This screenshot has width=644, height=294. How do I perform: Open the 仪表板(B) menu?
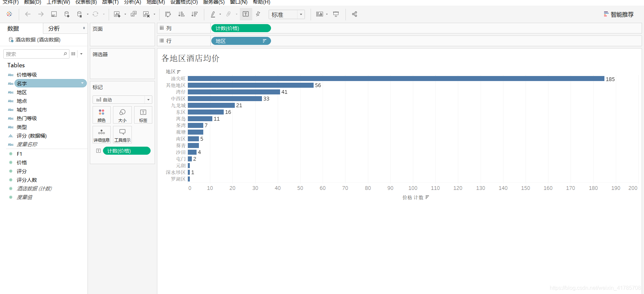pos(86,2)
